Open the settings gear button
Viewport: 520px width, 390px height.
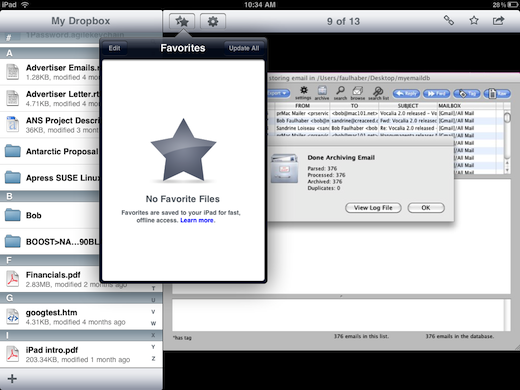pyautogui.click(x=213, y=22)
